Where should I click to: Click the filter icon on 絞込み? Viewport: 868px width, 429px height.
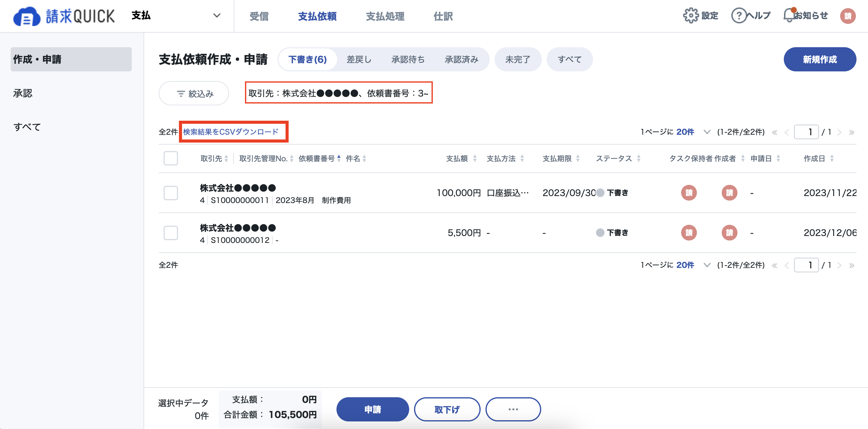click(x=181, y=93)
